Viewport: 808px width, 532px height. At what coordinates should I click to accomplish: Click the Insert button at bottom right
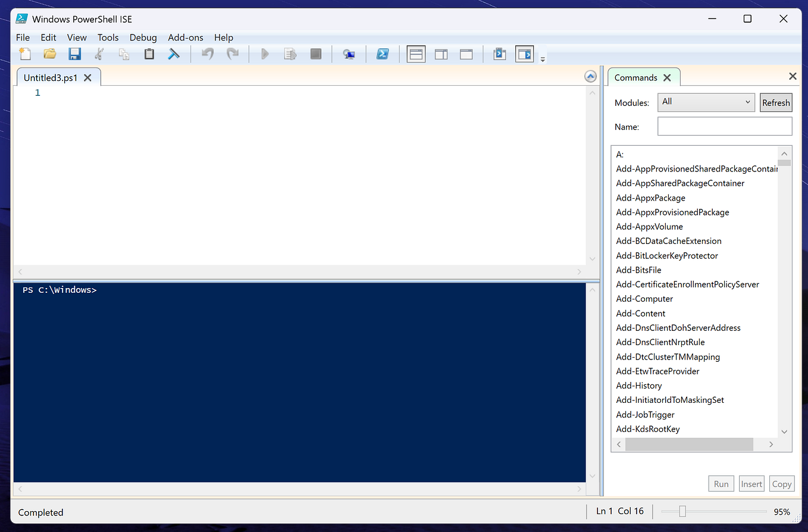[751, 483]
